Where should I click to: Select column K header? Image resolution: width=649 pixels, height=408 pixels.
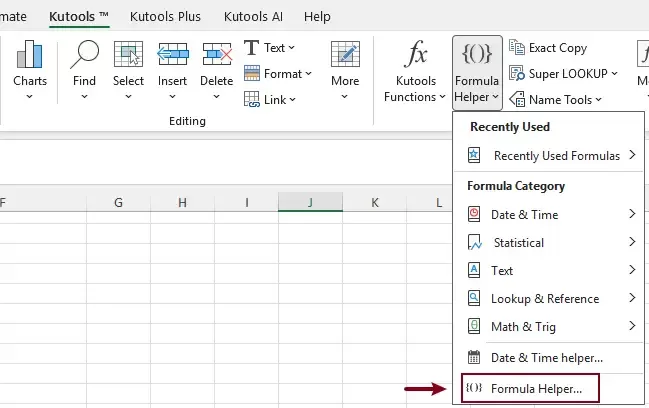375,202
